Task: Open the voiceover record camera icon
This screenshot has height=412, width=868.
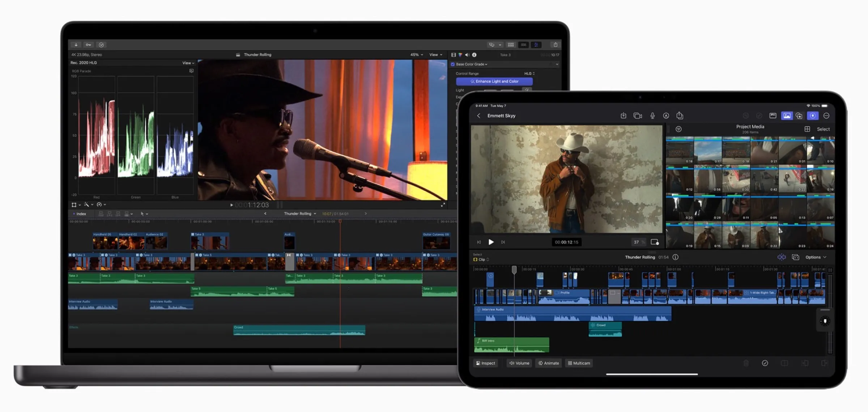Action: 638,116
